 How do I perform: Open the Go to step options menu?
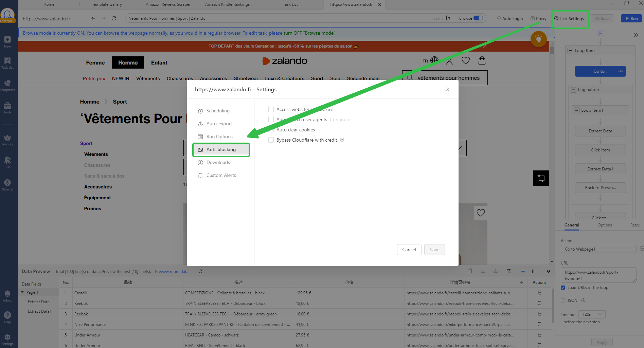(x=620, y=71)
